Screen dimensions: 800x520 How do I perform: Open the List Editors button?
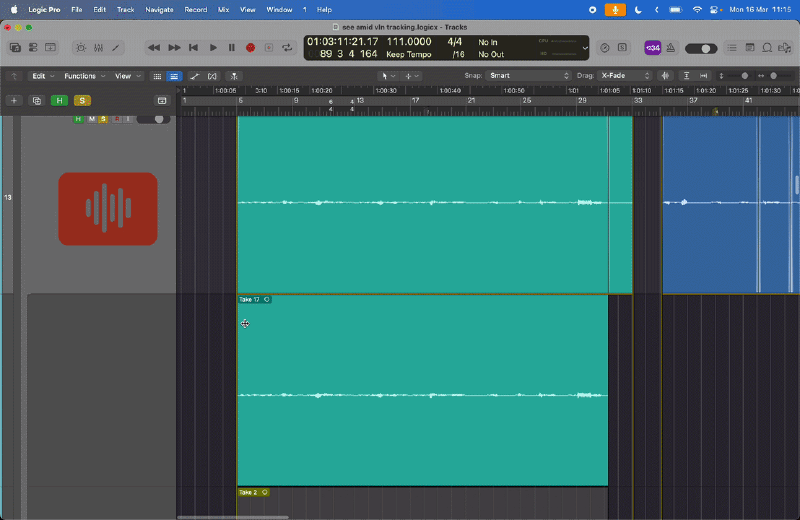pyautogui.click(x=732, y=47)
